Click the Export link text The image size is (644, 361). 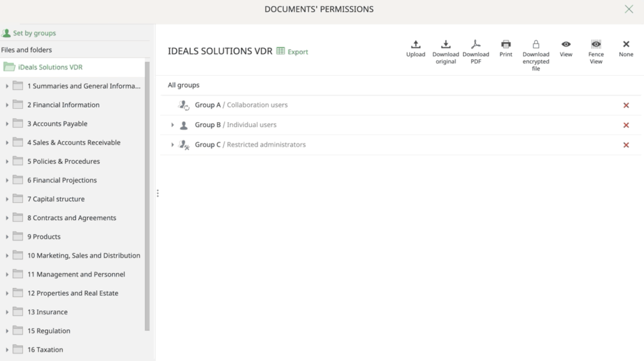click(x=298, y=52)
